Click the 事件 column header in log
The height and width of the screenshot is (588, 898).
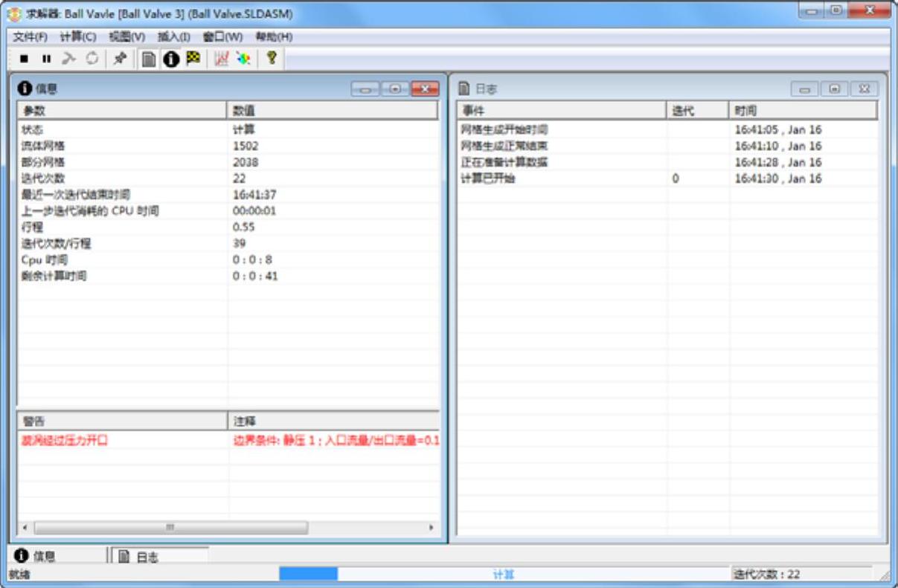[x=562, y=110]
